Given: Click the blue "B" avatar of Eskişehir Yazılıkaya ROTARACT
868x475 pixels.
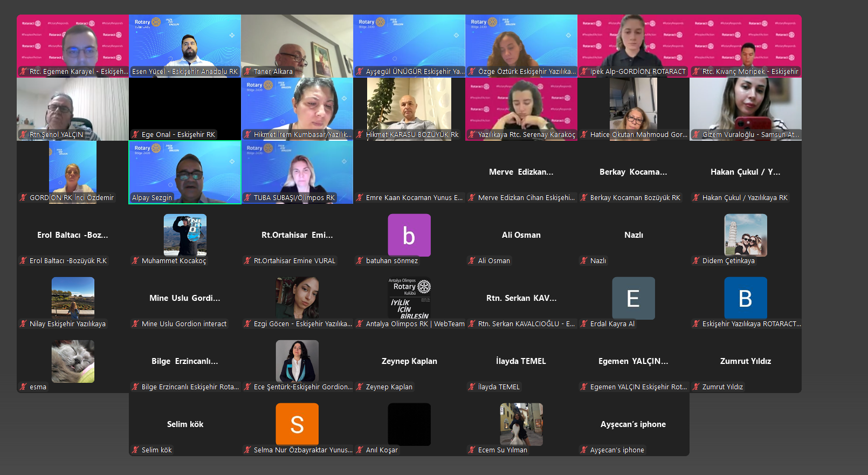Looking at the screenshot, I should pos(746,298).
